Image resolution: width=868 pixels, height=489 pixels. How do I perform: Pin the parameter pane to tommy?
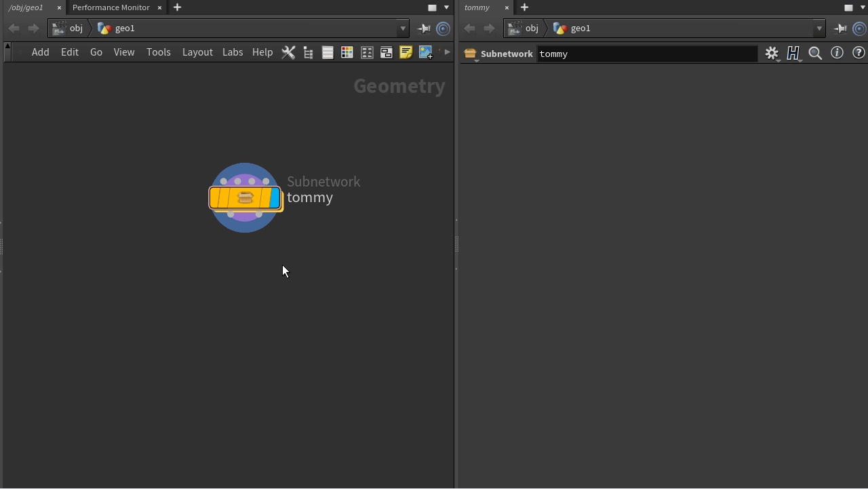point(840,28)
